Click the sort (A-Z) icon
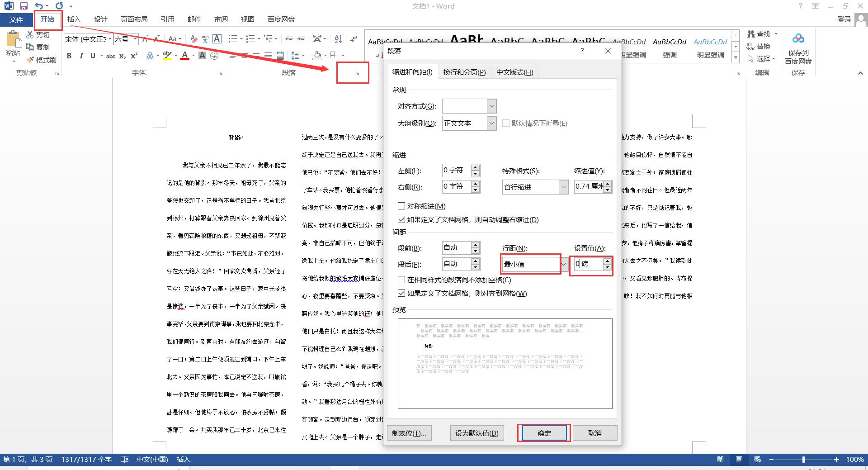 tap(338, 39)
